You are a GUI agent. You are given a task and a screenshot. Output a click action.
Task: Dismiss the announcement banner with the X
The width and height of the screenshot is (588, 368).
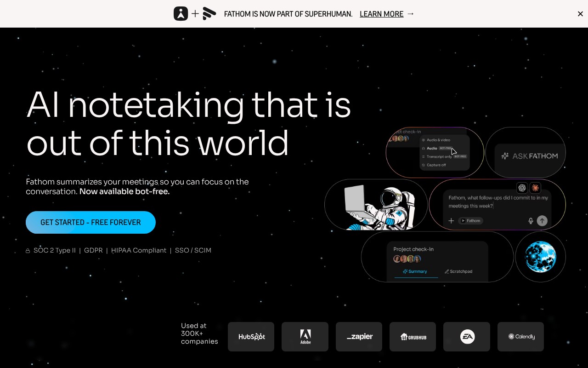pos(580,14)
